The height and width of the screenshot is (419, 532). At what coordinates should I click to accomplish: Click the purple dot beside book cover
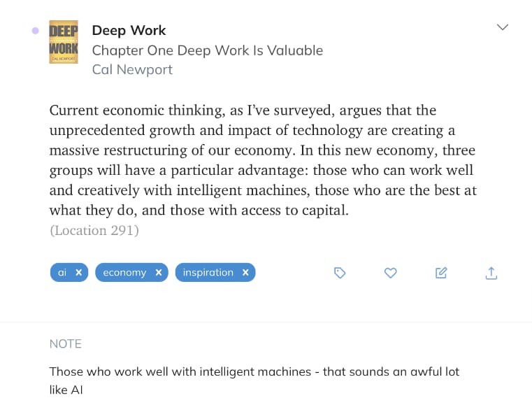pos(35,30)
